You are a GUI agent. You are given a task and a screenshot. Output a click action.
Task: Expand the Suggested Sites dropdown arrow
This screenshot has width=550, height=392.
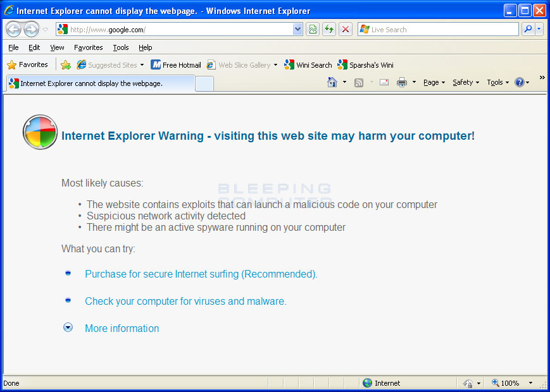coord(142,65)
